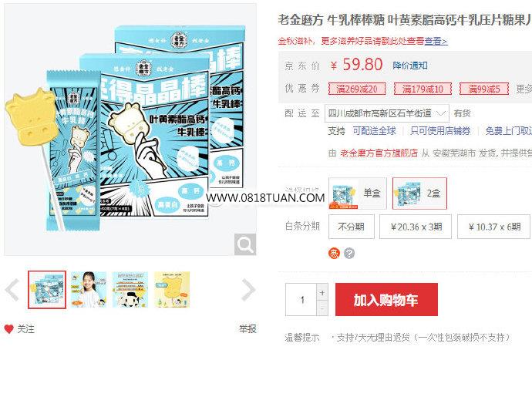Show next thumbnails with right arrow
The height and width of the screenshot is (397, 532).
tap(248, 290)
